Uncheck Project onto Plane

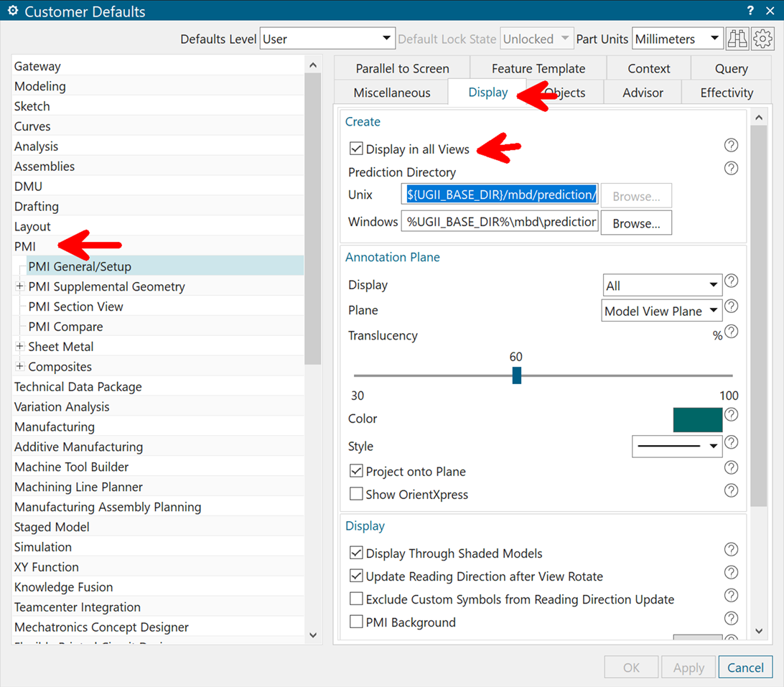tap(356, 471)
